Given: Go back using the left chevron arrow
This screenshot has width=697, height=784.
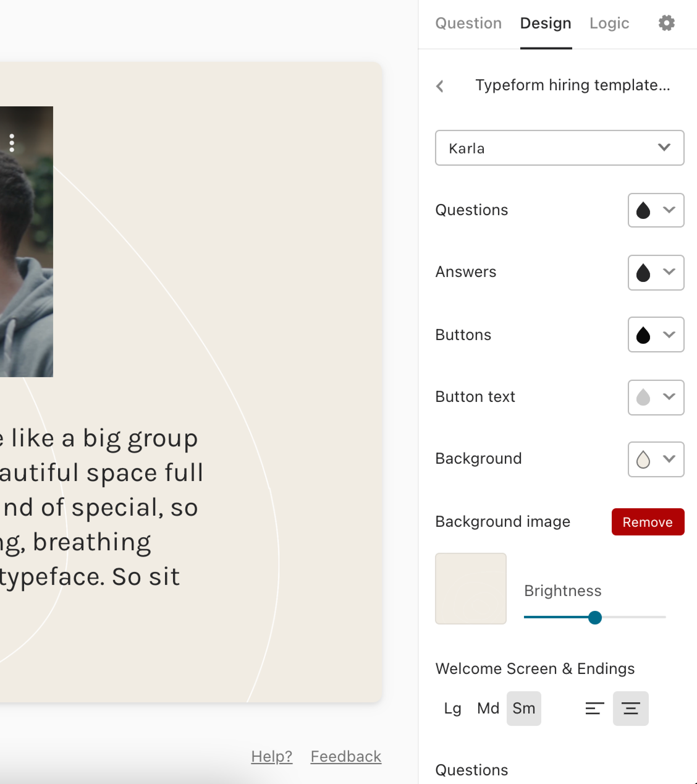Looking at the screenshot, I should [440, 86].
